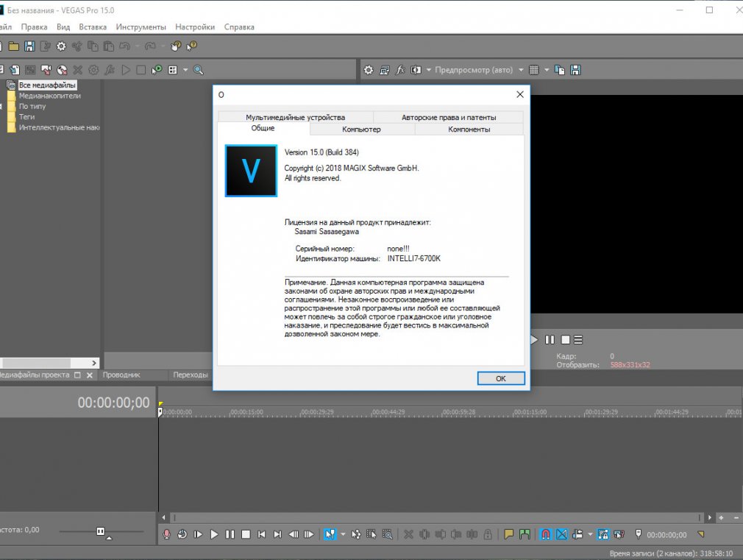This screenshot has height=560, width=743.
Task: Open the View (Вид) menu
Action: (63, 27)
